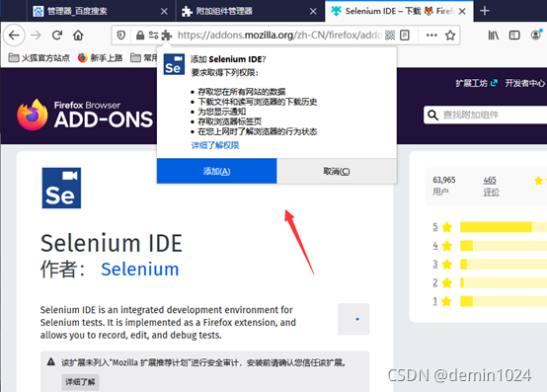The width and height of the screenshot is (547, 392).
Task: Open page actions three-dot menu
Action: coord(431,36)
